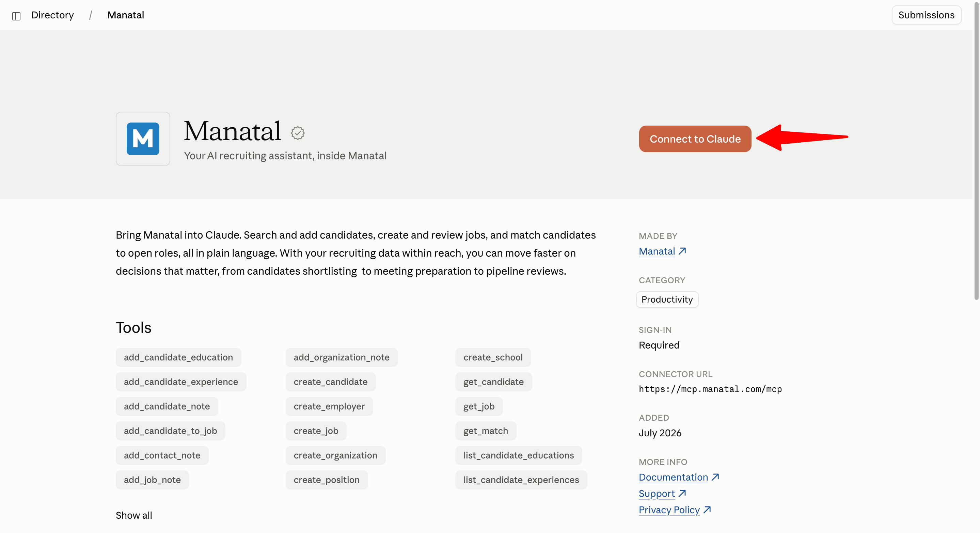Click the Tools section heading
Image resolution: width=980 pixels, height=533 pixels.
point(133,328)
